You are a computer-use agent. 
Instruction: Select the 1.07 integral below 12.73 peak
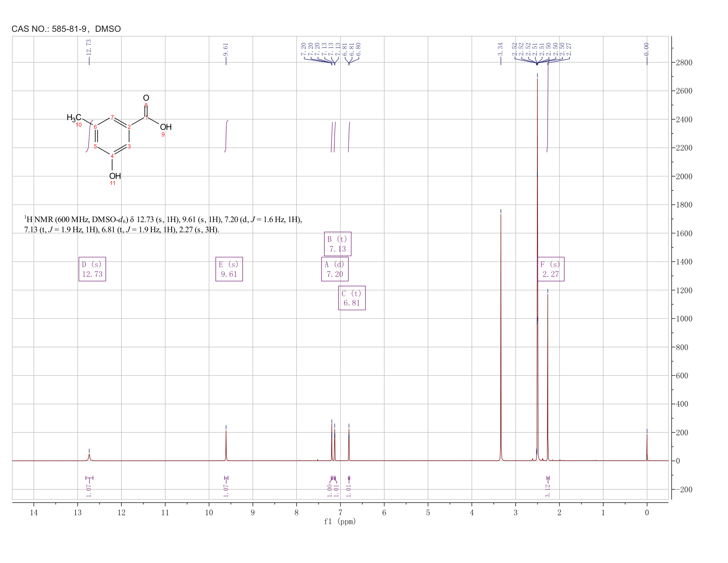89,490
